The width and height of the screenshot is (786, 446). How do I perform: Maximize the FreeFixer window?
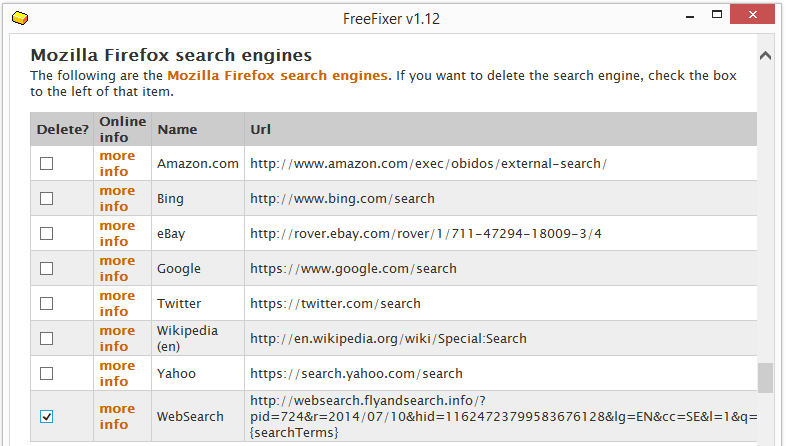717,15
